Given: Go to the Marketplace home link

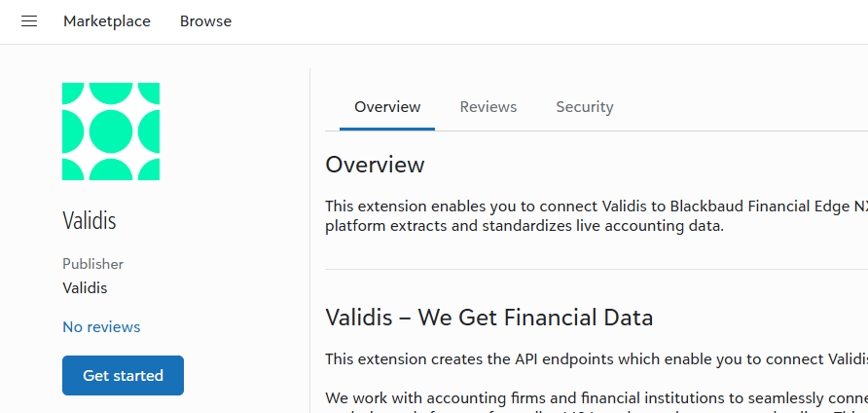Looking at the screenshot, I should tap(107, 21).
